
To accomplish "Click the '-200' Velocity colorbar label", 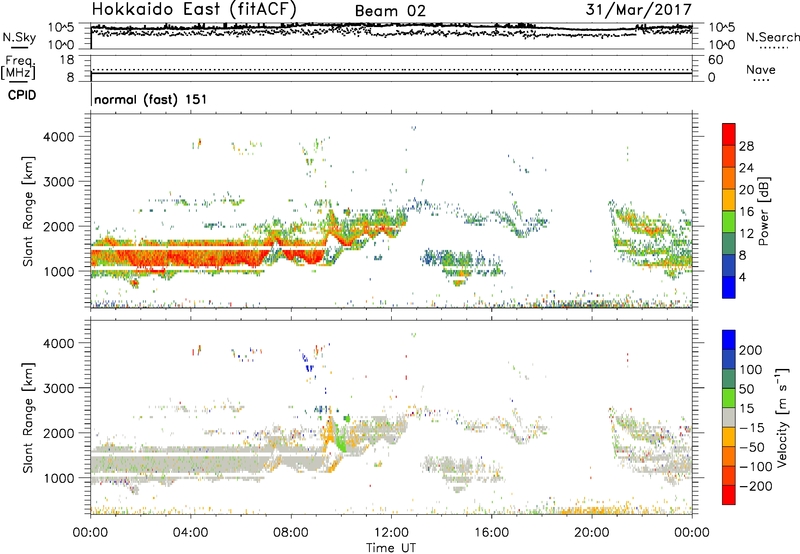I will [755, 486].
